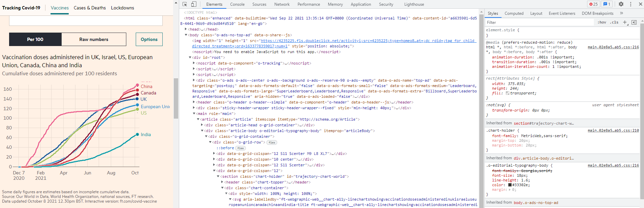
Task: Show more Styles pane tabs chevron
Action: [621, 13]
